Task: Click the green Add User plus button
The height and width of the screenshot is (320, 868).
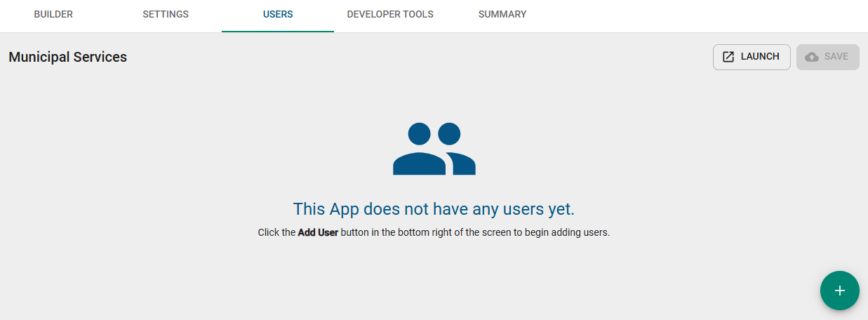Action: [x=840, y=291]
